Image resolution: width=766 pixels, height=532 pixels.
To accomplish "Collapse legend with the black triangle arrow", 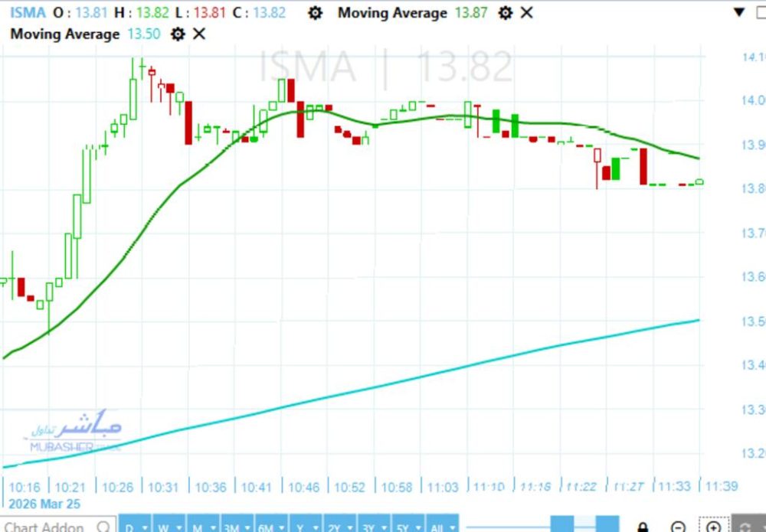I will tap(738, 13).
